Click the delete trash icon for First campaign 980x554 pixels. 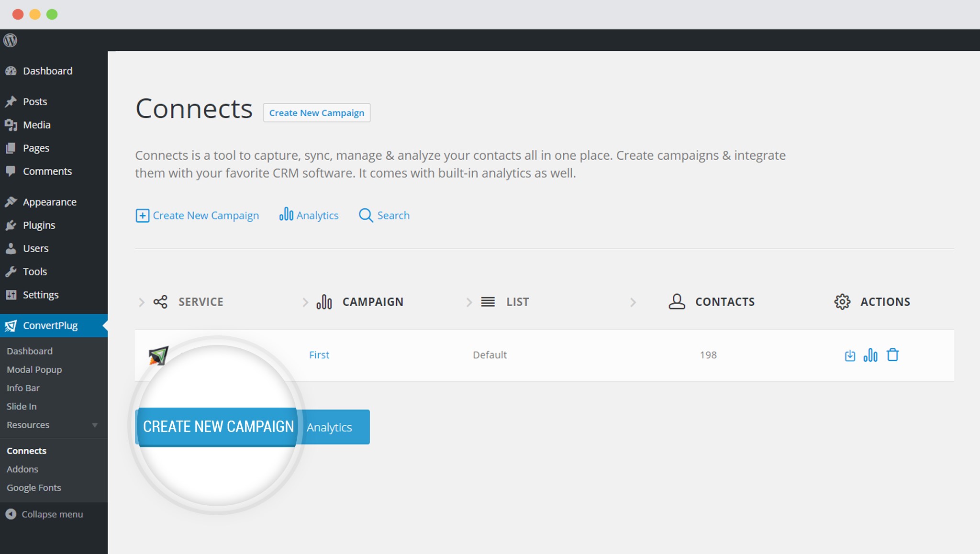[x=892, y=355]
